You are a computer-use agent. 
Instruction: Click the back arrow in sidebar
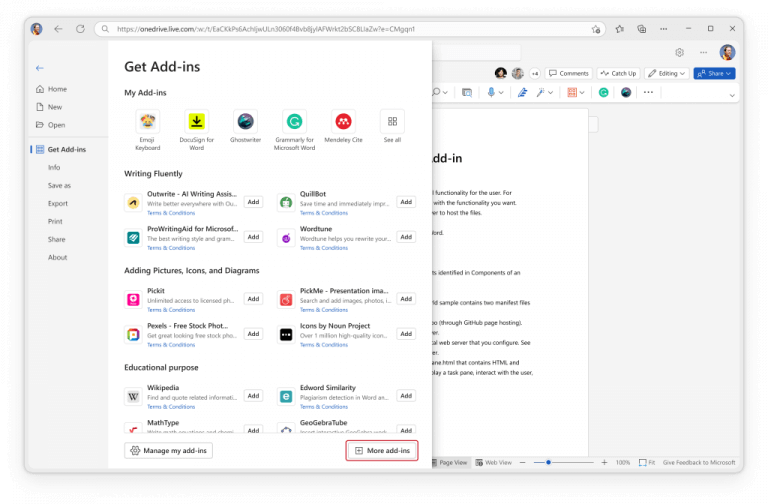(40, 68)
